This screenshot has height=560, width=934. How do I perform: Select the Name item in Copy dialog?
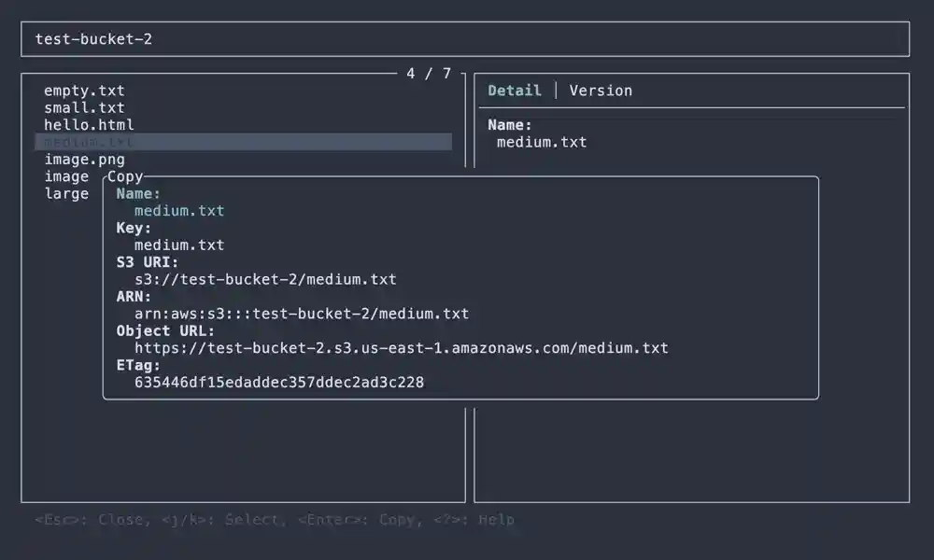[179, 211]
